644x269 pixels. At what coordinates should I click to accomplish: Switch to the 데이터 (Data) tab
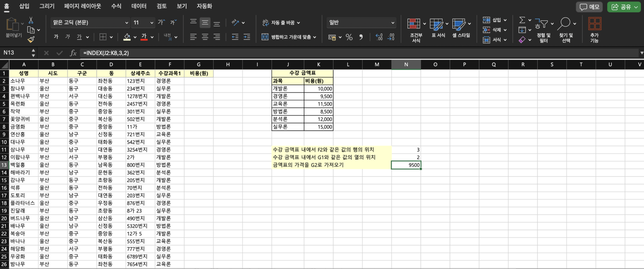click(139, 6)
